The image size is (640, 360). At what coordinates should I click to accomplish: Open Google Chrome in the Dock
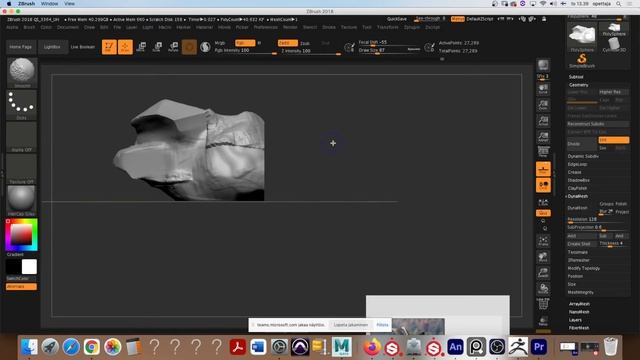pyautogui.click(x=92, y=347)
